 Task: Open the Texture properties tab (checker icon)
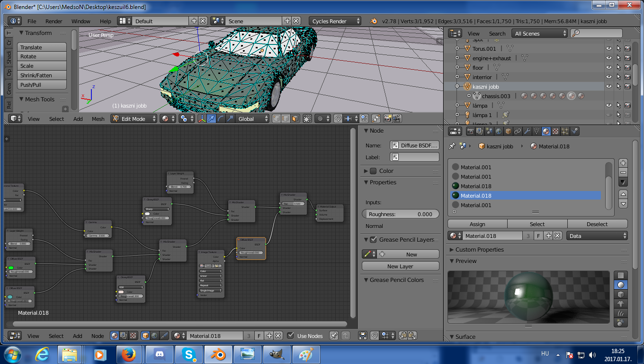pyautogui.click(x=555, y=131)
